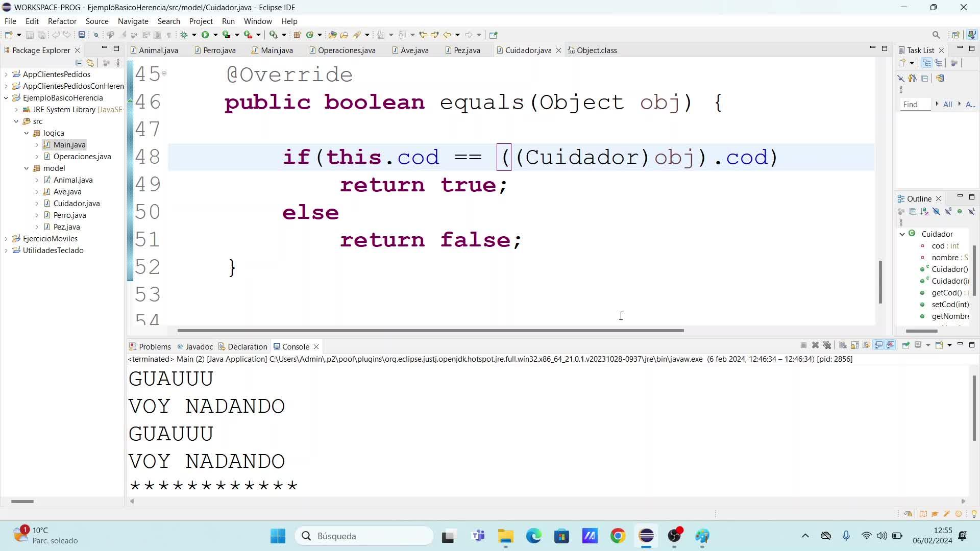The width and height of the screenshot is (980, 551).
Task: Click Pin Console icon
Action: click(905, 345)
